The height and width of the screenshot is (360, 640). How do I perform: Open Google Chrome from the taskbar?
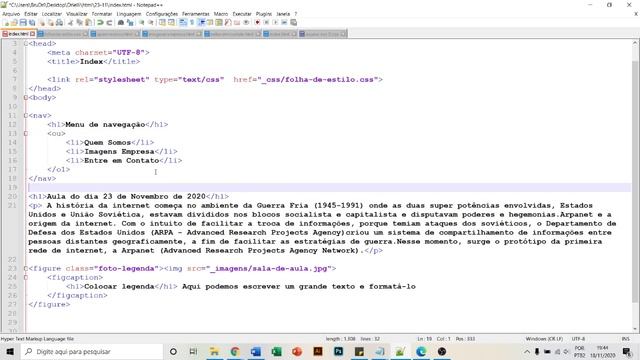click(235, 351)
